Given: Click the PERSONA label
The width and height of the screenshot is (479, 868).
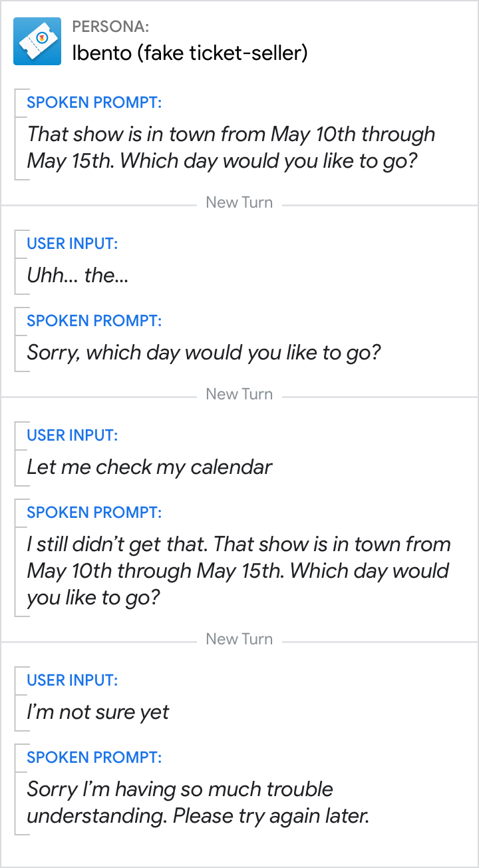Looking at the screenshot, I should point(110,27).
